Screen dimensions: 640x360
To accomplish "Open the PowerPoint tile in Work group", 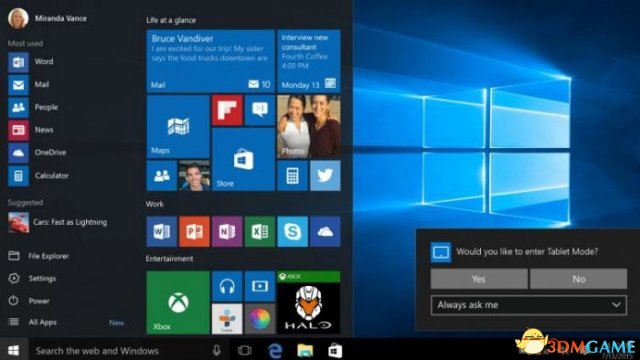I will [x=194, y=232].
